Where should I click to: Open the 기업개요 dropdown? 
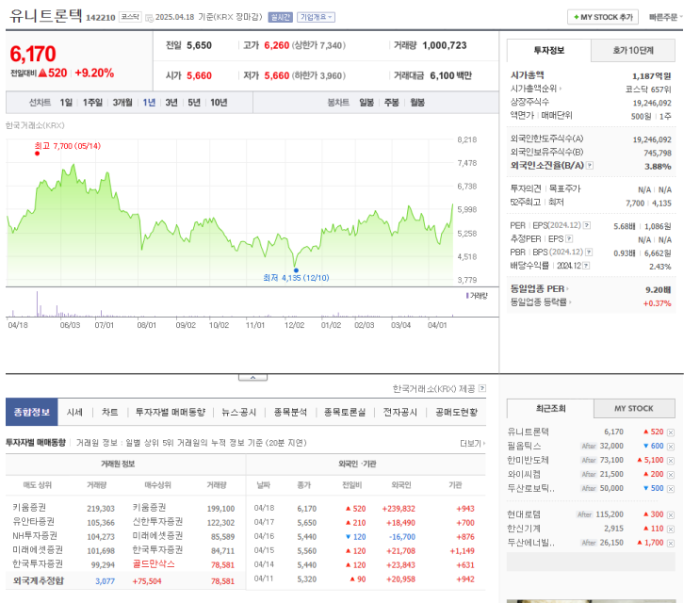[x=316, y=17]
